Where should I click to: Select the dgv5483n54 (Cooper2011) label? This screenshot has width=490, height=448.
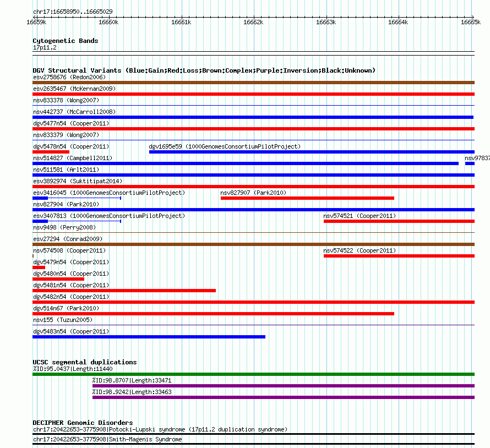pos(71,331)
